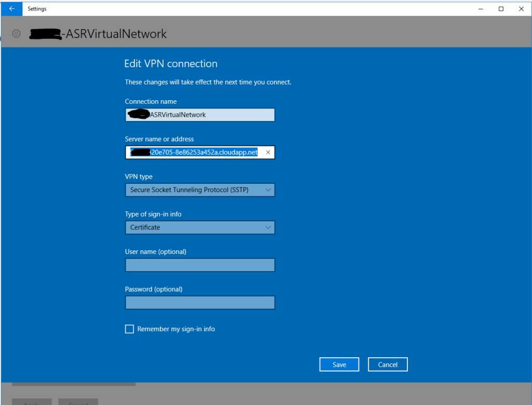Expand the Type of sign-in info dropdown
The height and width of the screenshot is (405, 532).
coord(199,227)
